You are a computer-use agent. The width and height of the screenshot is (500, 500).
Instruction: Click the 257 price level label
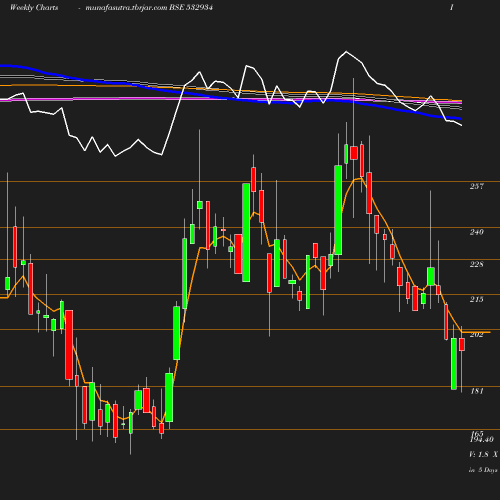point(477,186)
